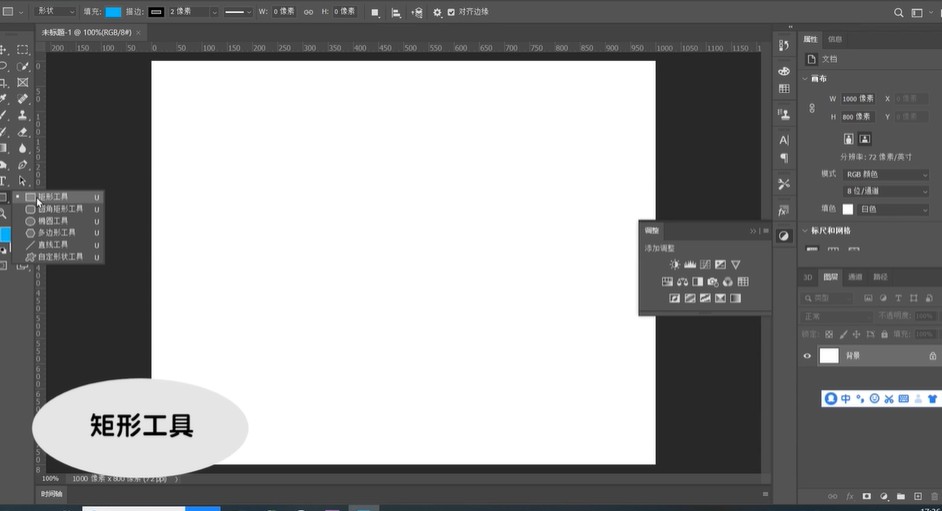942x511 pixels.
Task: Toggle canvas W/H link in Properties
Action: click(812, 108)
